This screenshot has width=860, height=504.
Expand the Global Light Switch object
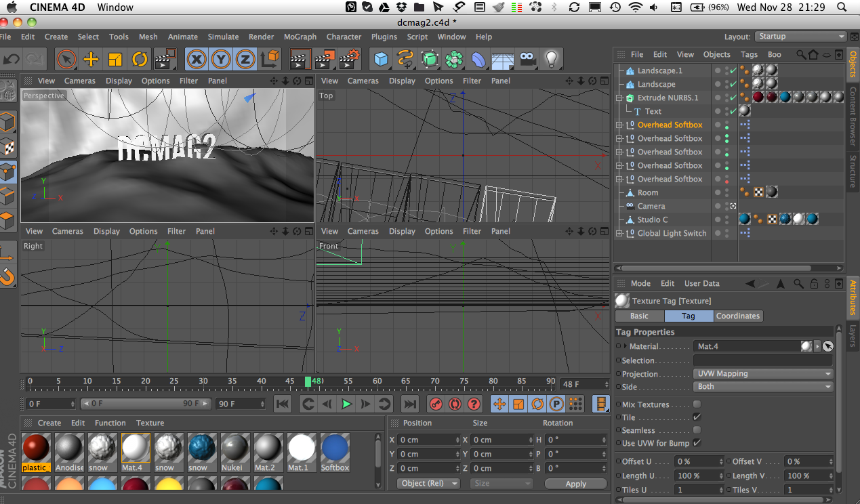619,233
